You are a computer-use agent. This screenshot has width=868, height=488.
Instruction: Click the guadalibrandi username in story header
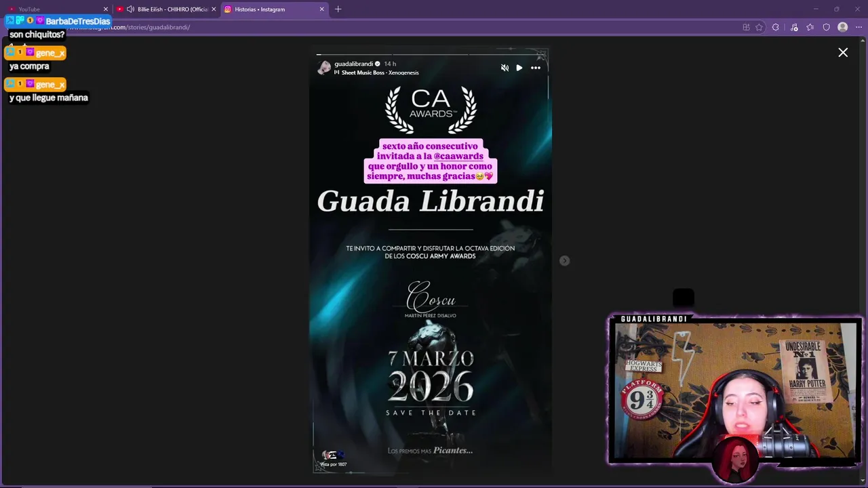tap(353, 64)
